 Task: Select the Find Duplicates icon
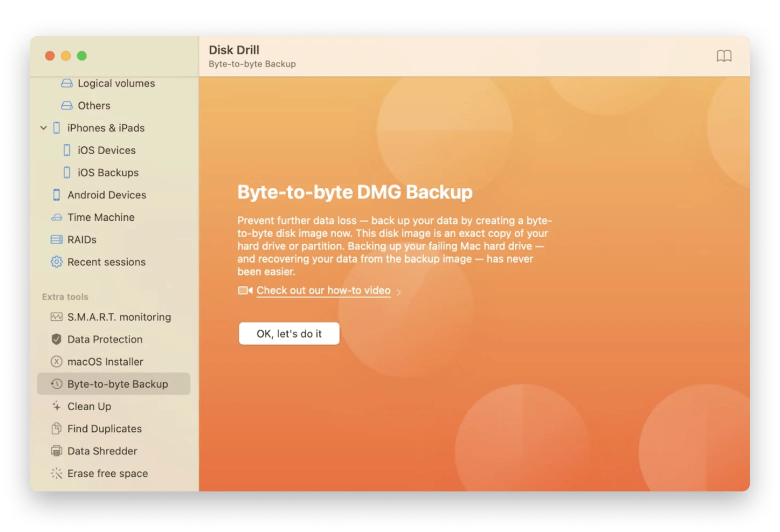(x=56, y=428)
